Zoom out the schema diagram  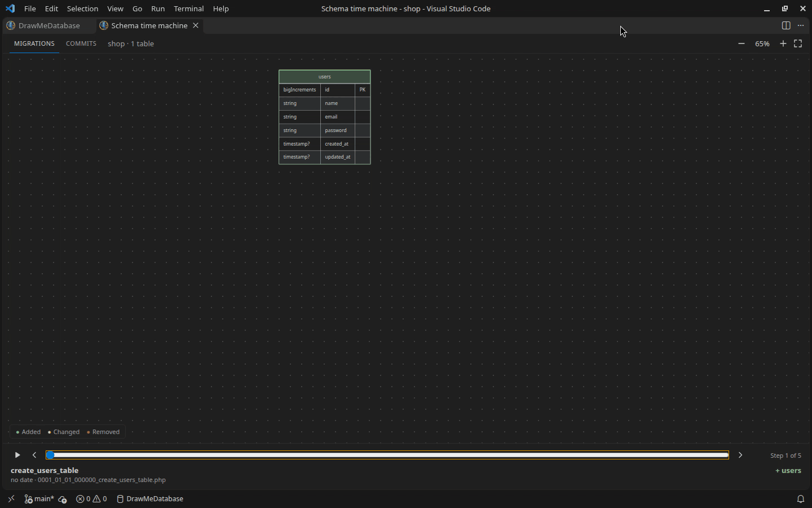742,43
